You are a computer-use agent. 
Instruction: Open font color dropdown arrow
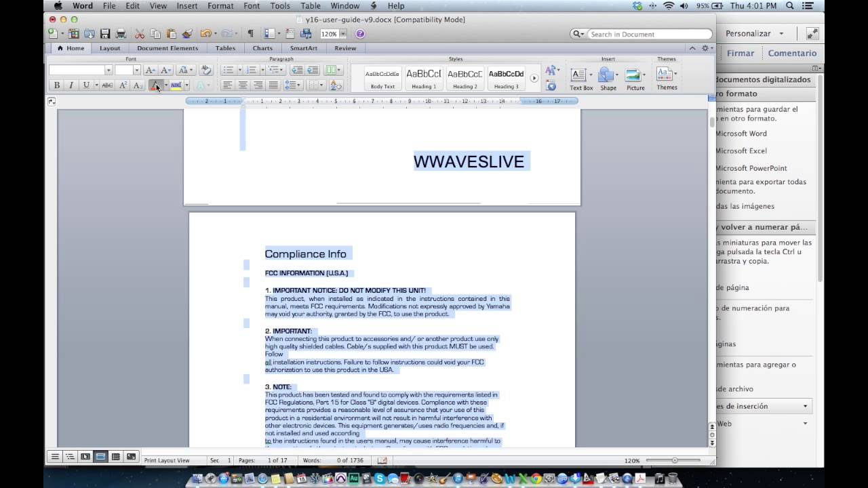(165, 85)
